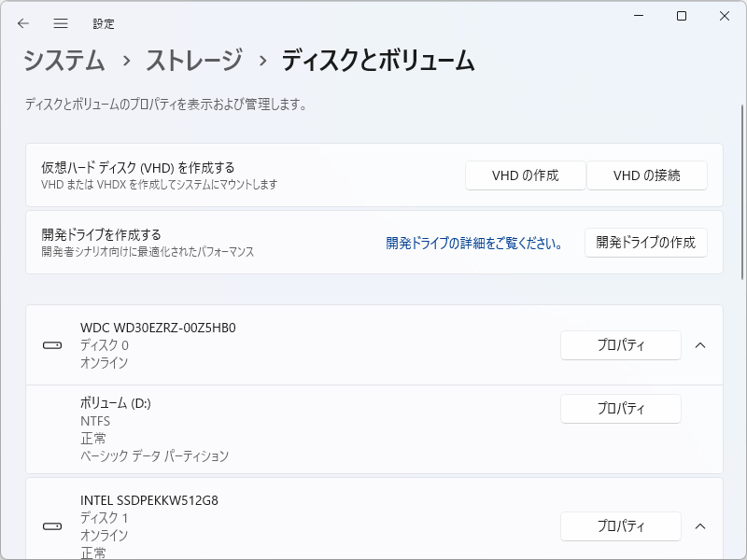
Task: Click the 開発ドライブの作成 button
Action: tap(645, 242)
